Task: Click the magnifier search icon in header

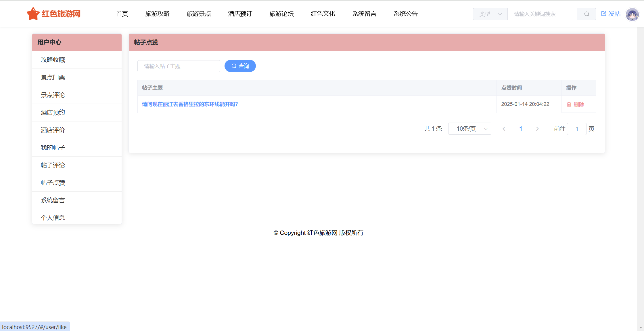Action: [x=586, y=14]
